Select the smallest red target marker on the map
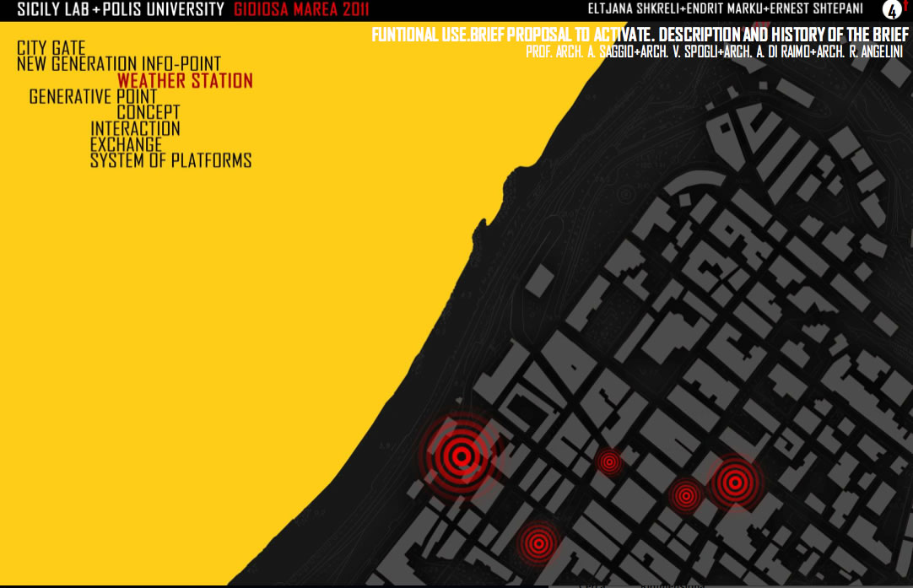The width and height of the screenshot is (913, 588). pyautogui.click(x=608, y=461)
